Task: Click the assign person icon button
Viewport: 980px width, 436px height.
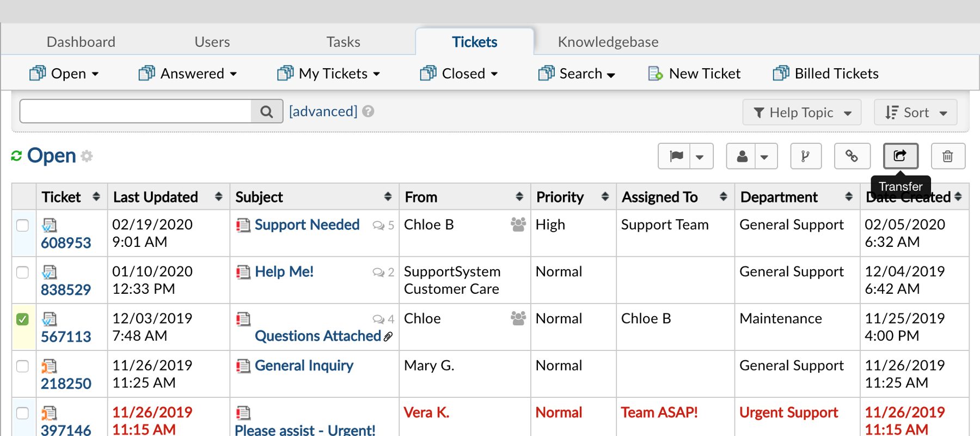Action: click(x=741, y=156)
